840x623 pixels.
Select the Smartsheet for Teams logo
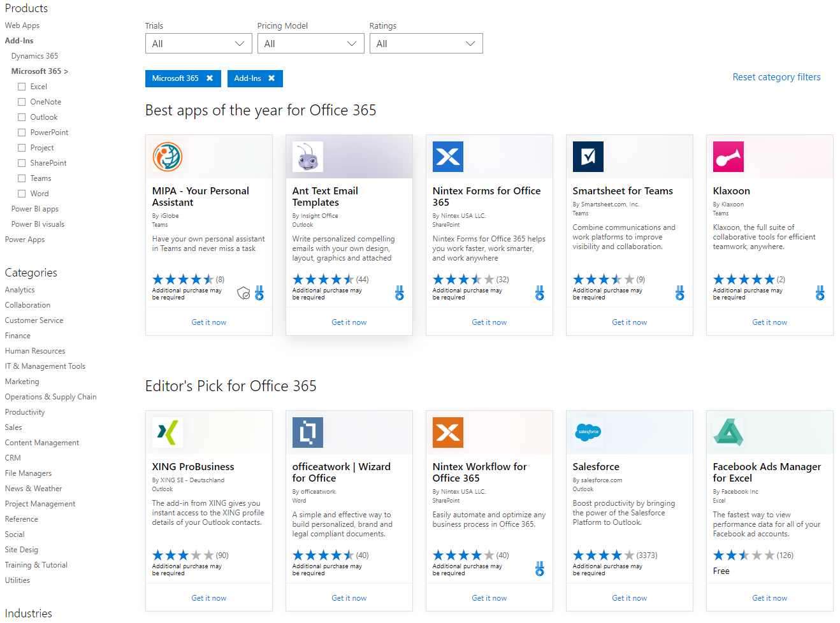click(x=588, y=157)
